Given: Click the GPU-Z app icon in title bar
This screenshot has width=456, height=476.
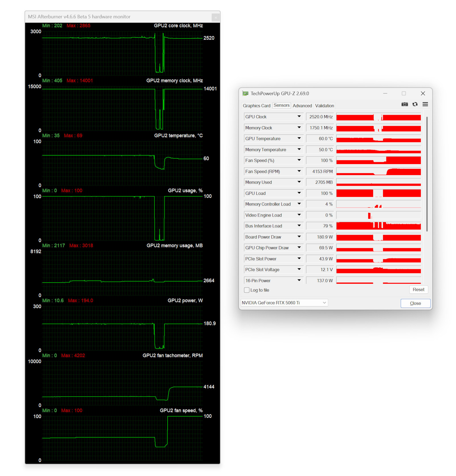Looking at the screenshot, I should click(245, 93).
